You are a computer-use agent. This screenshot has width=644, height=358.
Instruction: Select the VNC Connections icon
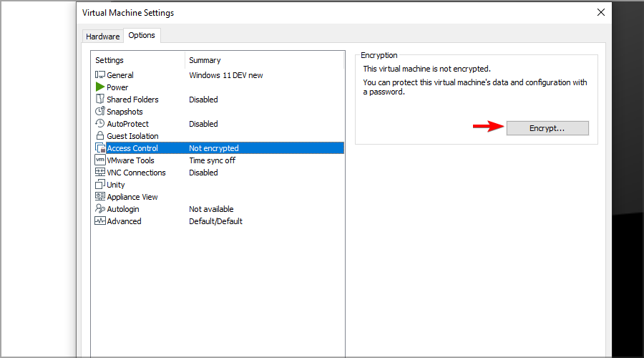(100, 173)
